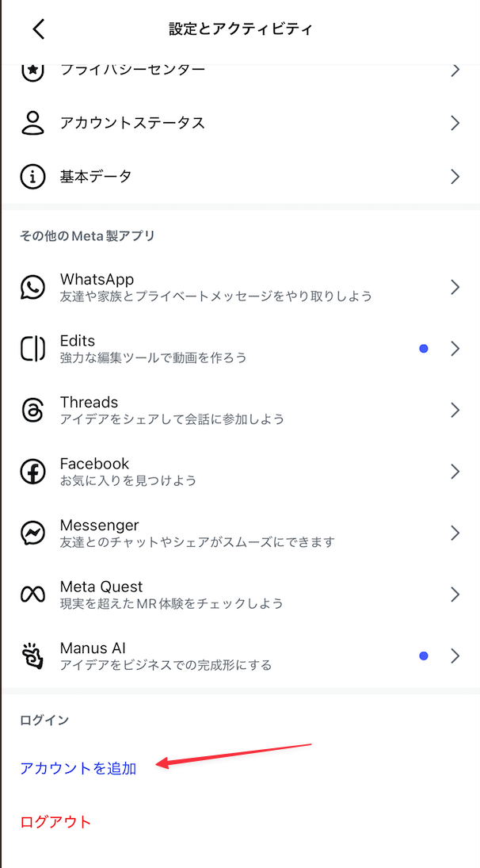Image resolution: width=480 pixels, height=868 pixels.
Task: Expand the Meta Quest entry chevron
Action: (455, 595)
